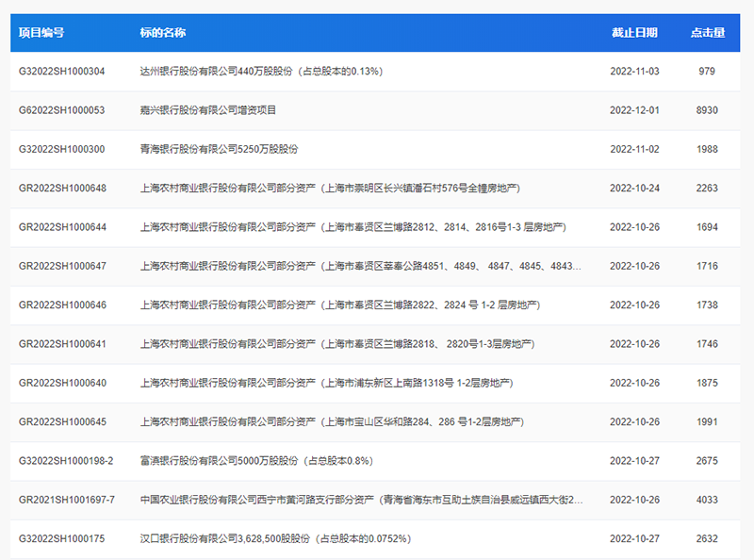The image size is (754, 560).
Task: Select project number G32022SH1000300
Action: pos(61,149)
